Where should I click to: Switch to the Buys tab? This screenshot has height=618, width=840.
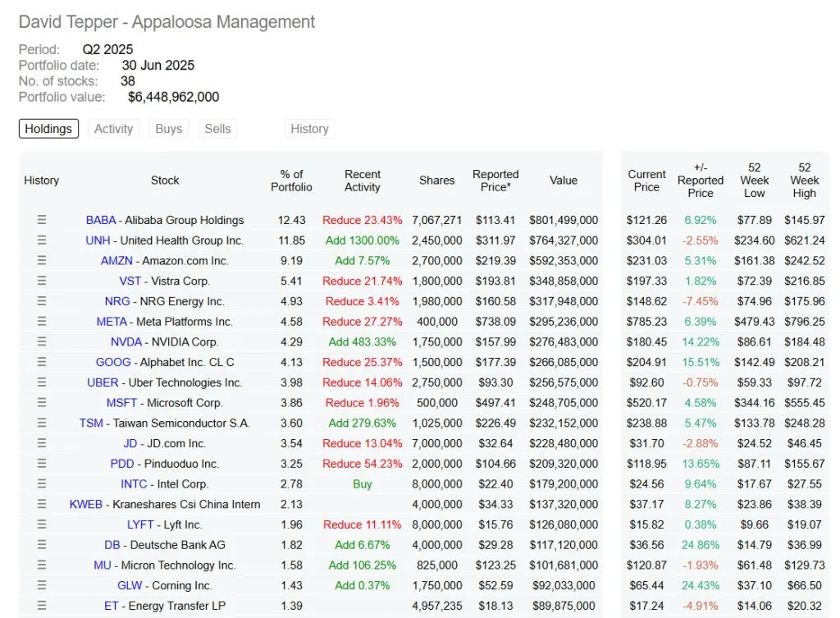coord(169,129)
